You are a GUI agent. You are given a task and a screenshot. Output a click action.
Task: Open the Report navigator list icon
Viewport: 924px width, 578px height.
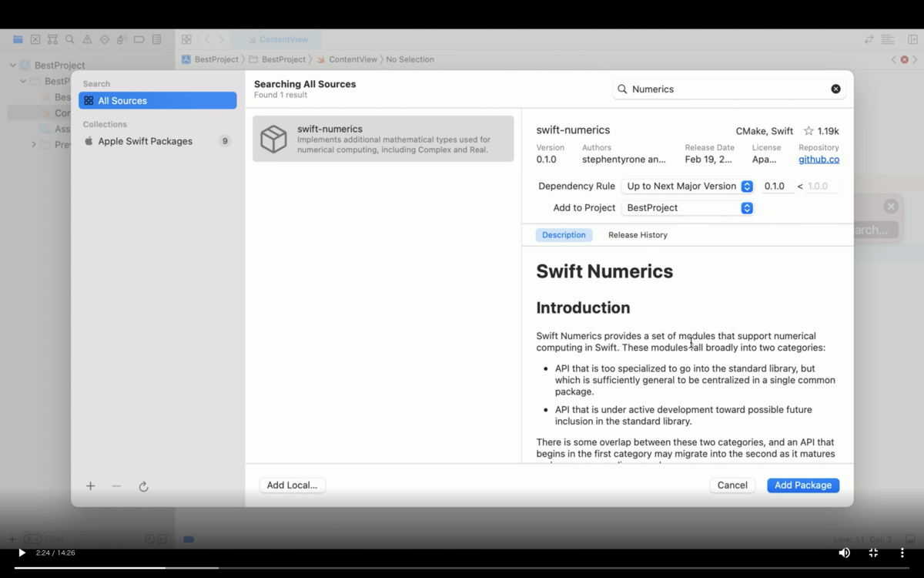(x=157, y=39)
